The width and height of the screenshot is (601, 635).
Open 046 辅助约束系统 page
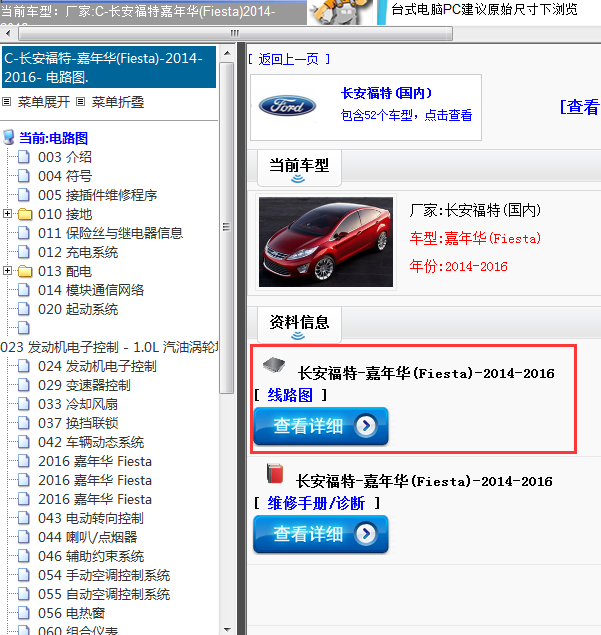[91, 556]
